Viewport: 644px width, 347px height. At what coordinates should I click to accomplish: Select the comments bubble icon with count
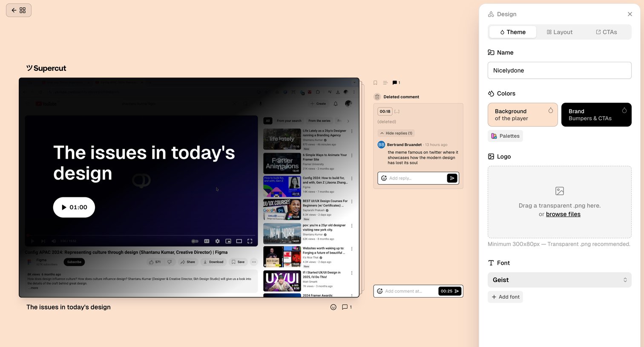[396, 83]
